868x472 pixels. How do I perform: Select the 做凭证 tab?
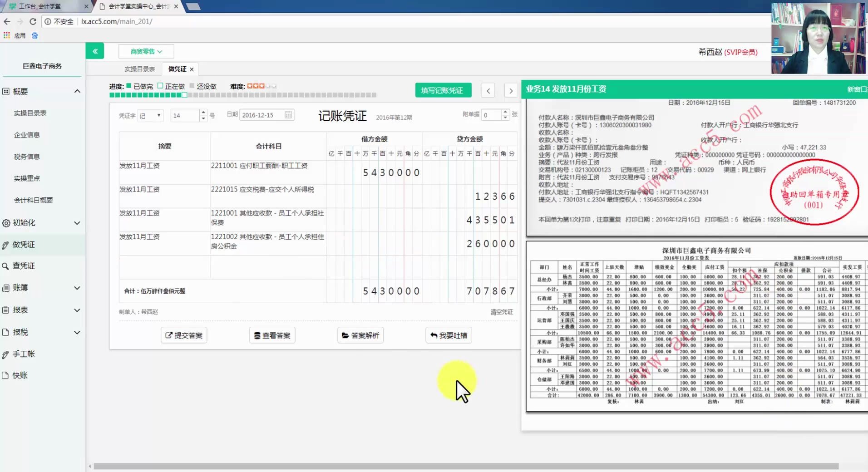tap(177, 69)
